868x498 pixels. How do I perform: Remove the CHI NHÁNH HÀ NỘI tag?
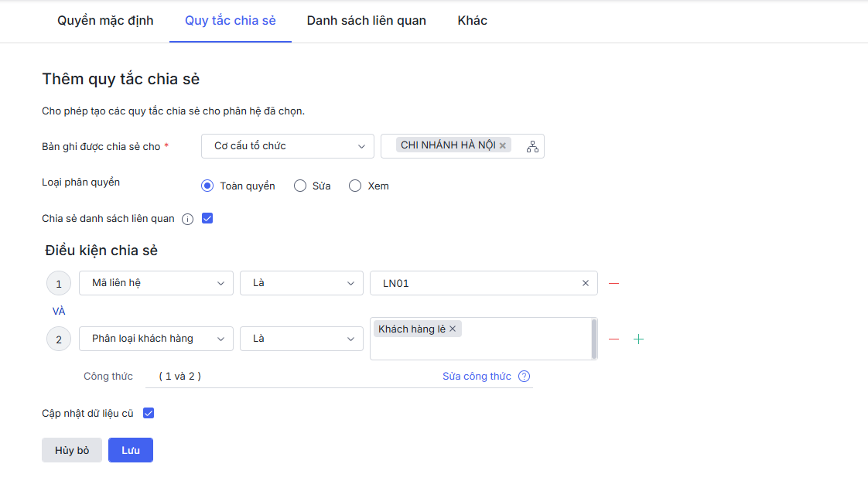[x=503, y=145]
